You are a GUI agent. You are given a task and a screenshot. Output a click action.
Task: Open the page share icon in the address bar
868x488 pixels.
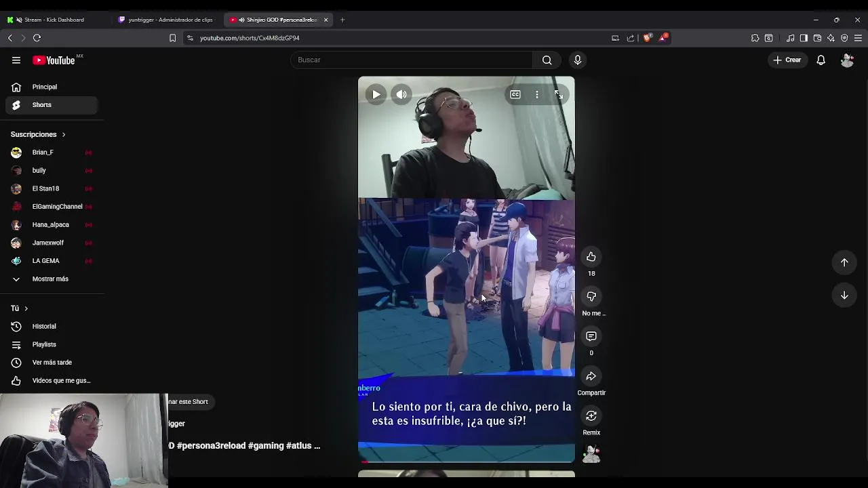pos(631,38)
